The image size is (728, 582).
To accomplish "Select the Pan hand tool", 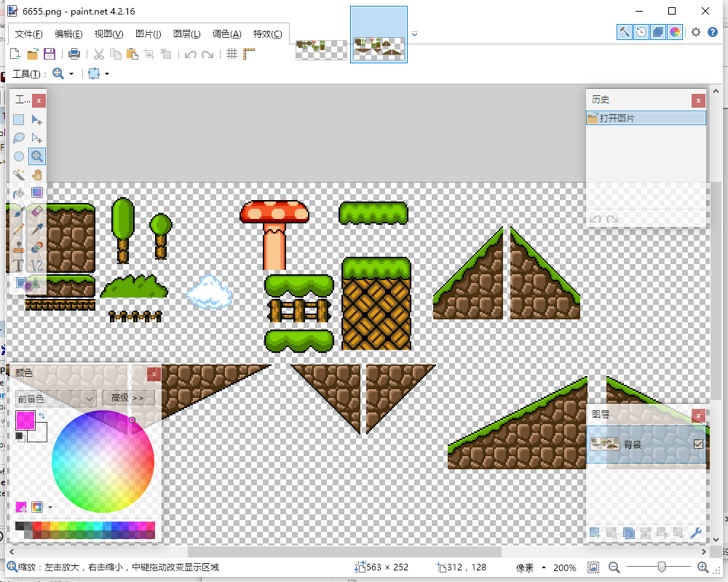I will pos(36,175).
